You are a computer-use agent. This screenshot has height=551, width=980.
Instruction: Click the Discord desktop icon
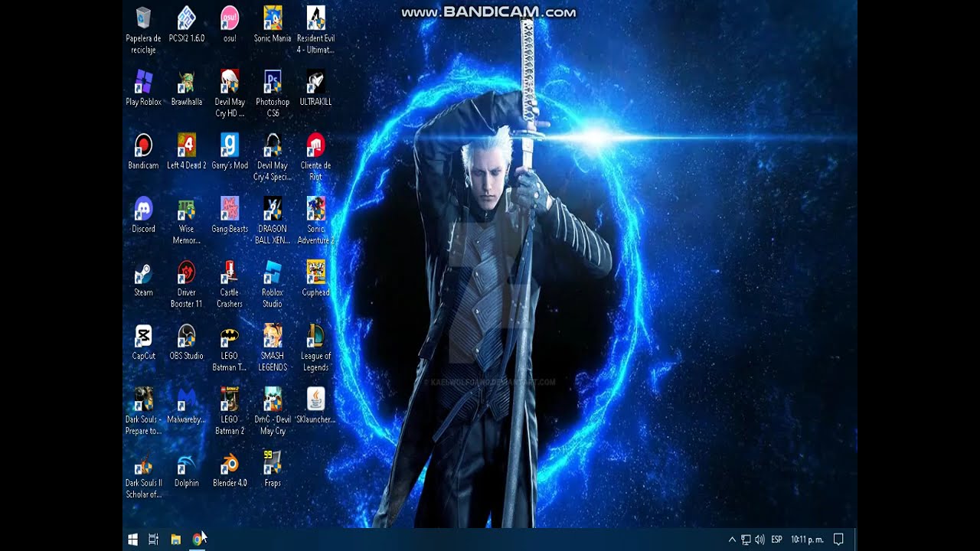143,215
